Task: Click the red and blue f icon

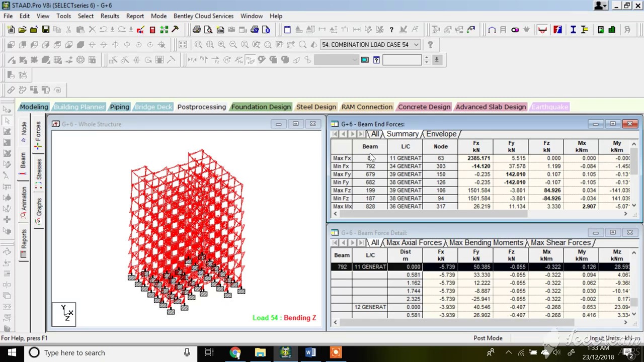Action: [557, 30]
